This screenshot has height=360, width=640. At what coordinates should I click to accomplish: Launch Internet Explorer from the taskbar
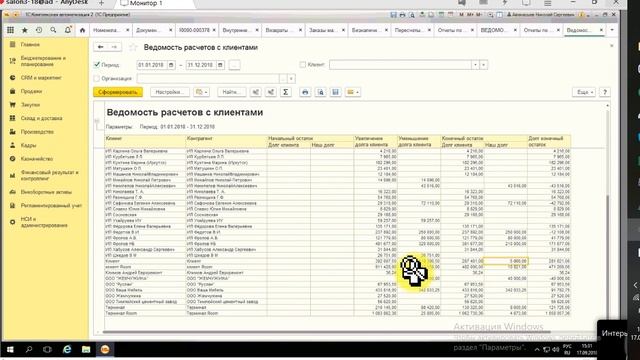[x=67, y=349]
